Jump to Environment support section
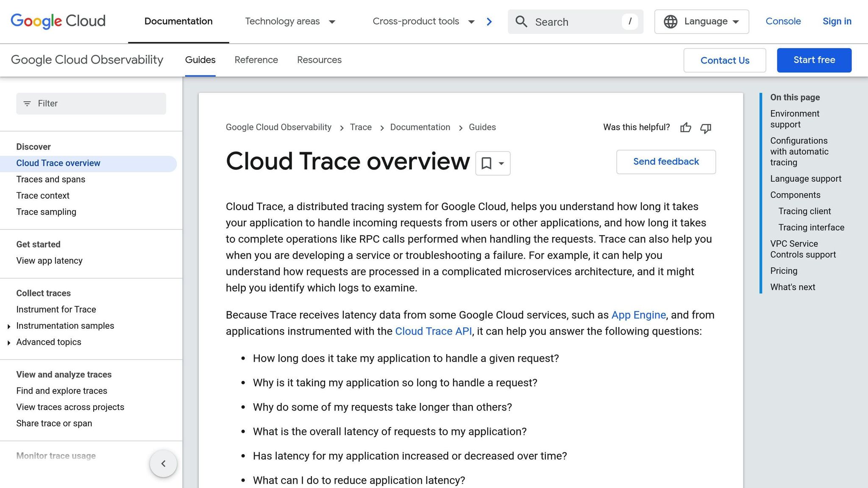This screenshot has width=868, height=488. [795, 119]
